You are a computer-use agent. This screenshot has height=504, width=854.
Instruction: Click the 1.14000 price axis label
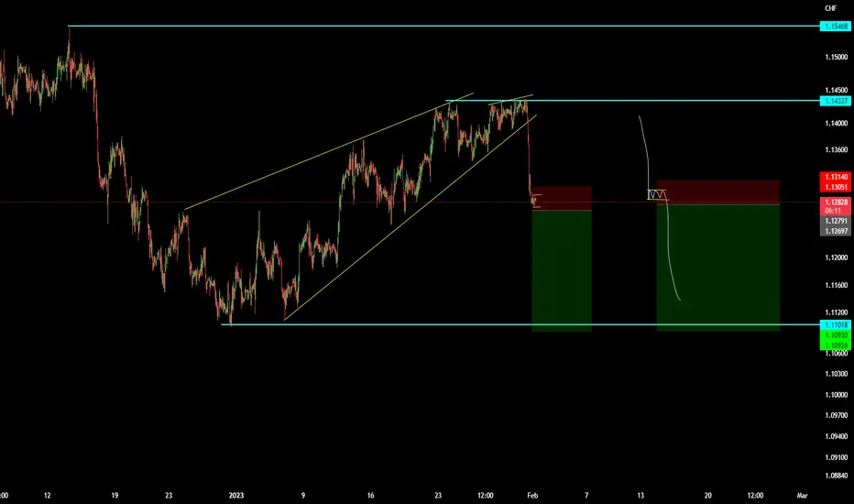tap(836, 124)
